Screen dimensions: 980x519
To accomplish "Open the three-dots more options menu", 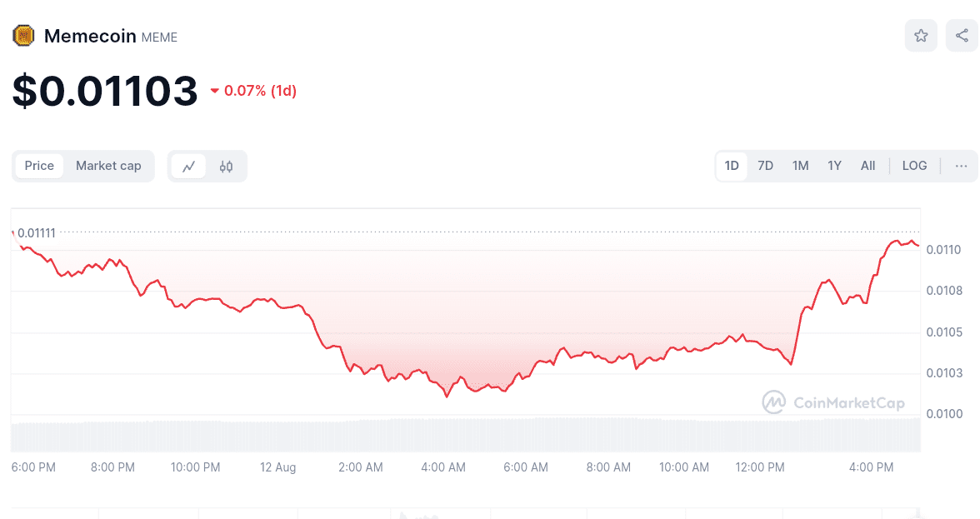I will pos(961,166).
